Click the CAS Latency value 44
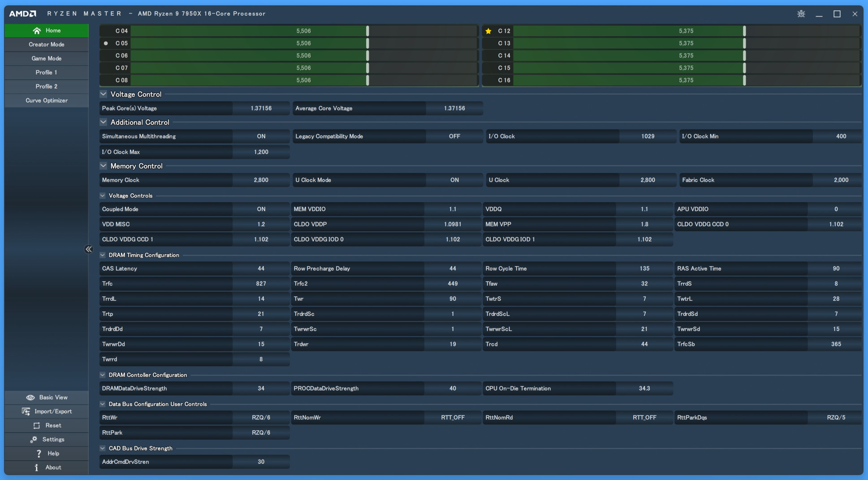The image size is (868, 480). pyautogui.click(x=261, y=268)
